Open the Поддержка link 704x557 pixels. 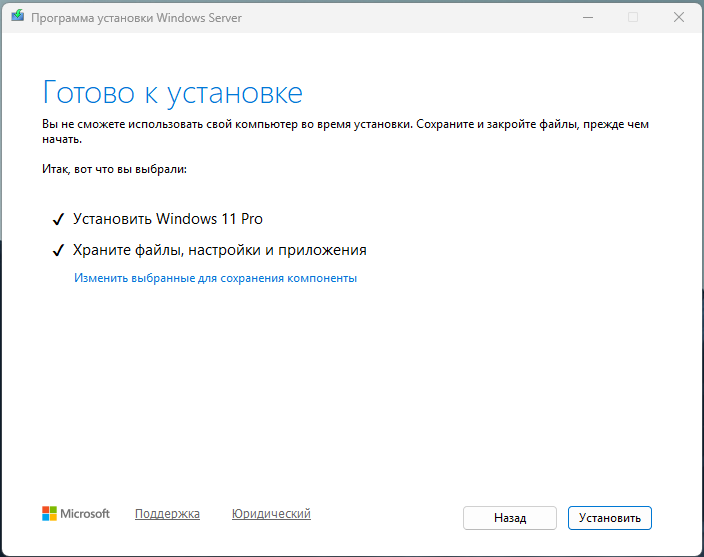(x=167, y=514)
